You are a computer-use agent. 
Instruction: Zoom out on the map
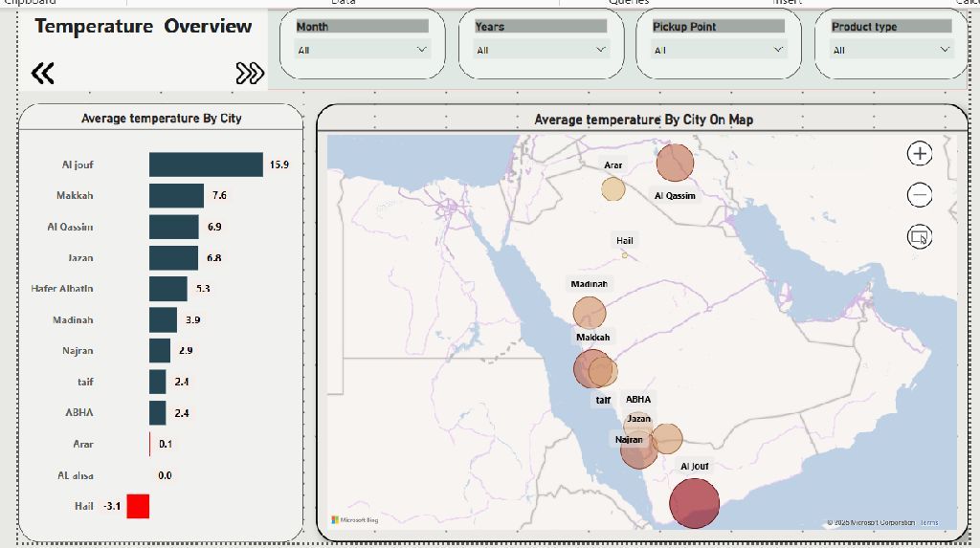point(919,195)
